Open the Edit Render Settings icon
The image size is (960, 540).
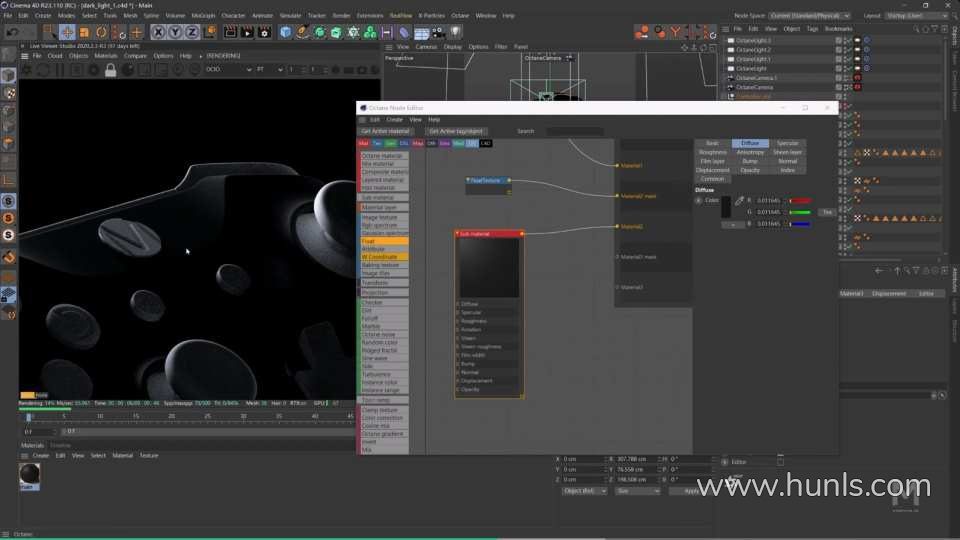pyautogui.click(x=264, y=32)
